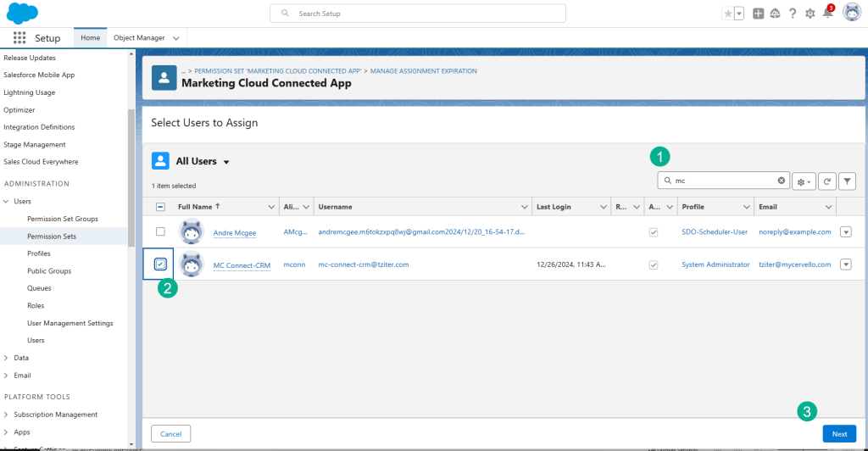The width and height of the screenshot is (868, 451).
Task: Open the All Users list view dropdown
Action: tap(226, 162)
